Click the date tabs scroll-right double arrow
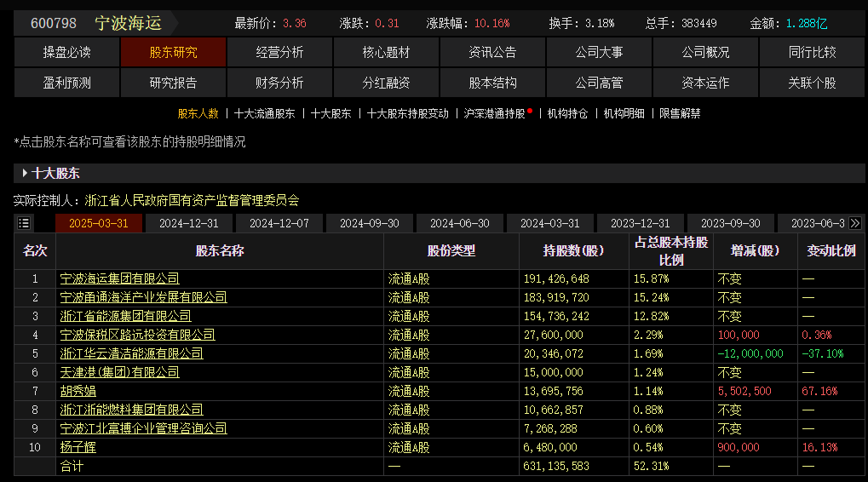The height and width of the screenshot is (482, 868). pos(855,223)
